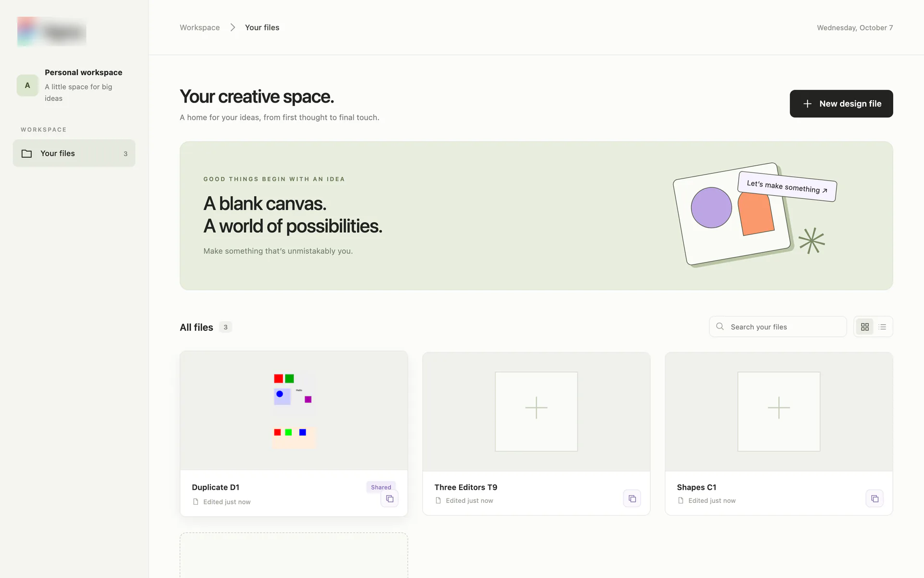Open Workspace breadcrumb link

[200, 27]
